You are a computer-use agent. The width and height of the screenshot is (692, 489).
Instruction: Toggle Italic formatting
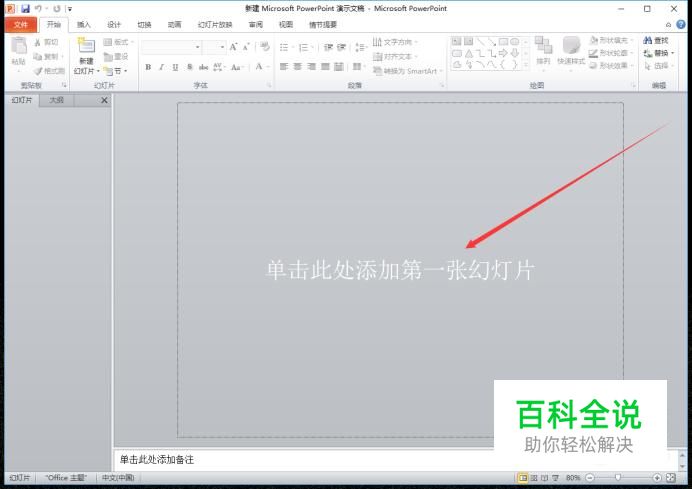click(162, 67)
